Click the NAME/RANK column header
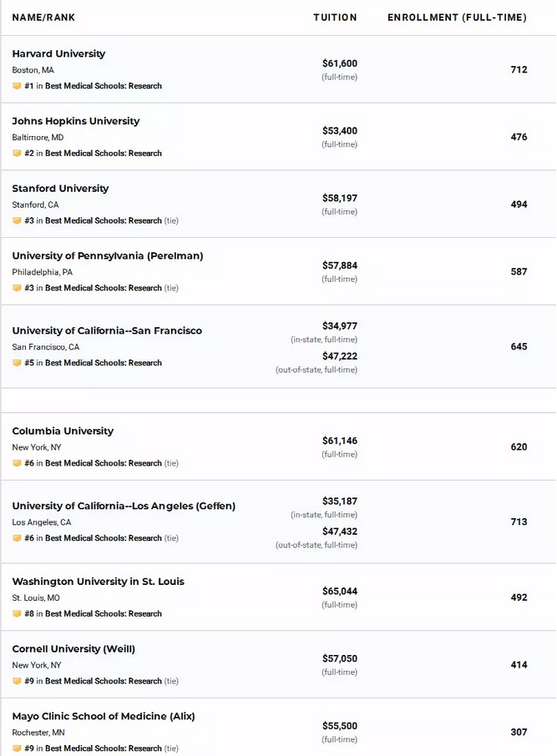Screen dimensions: 557x756 (43, 18)
